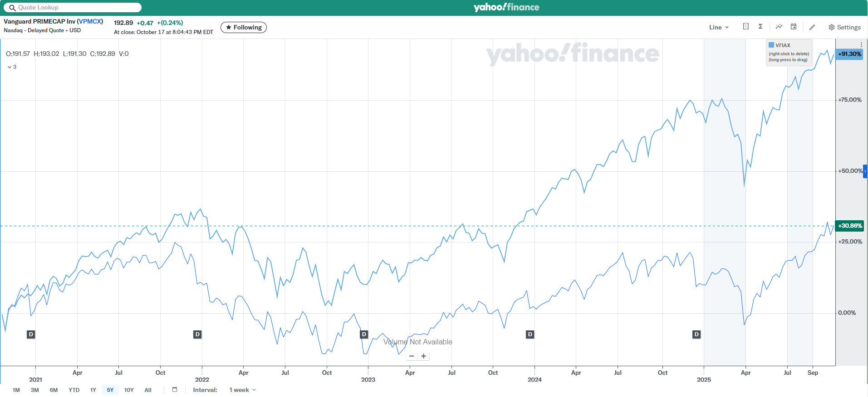Select the pencil drawing tool

coord(812,27)
